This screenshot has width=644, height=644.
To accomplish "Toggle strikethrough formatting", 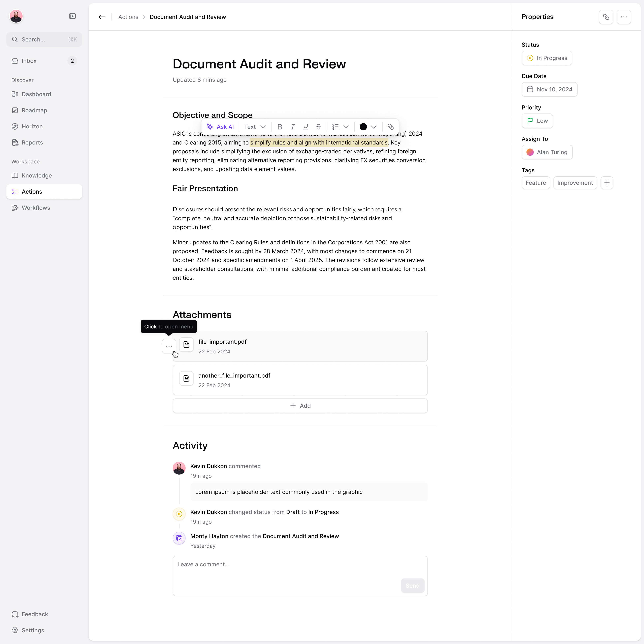I will (318, 127).
